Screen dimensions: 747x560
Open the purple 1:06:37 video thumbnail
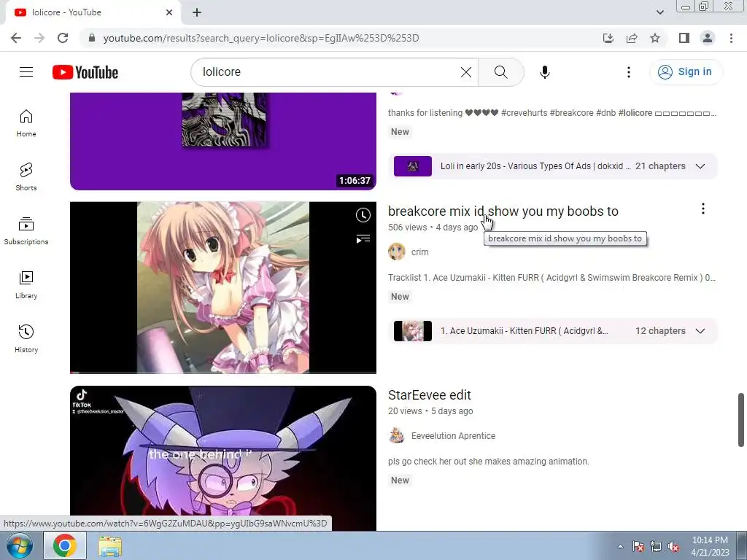pyautogui.click(x=223, y=141)
